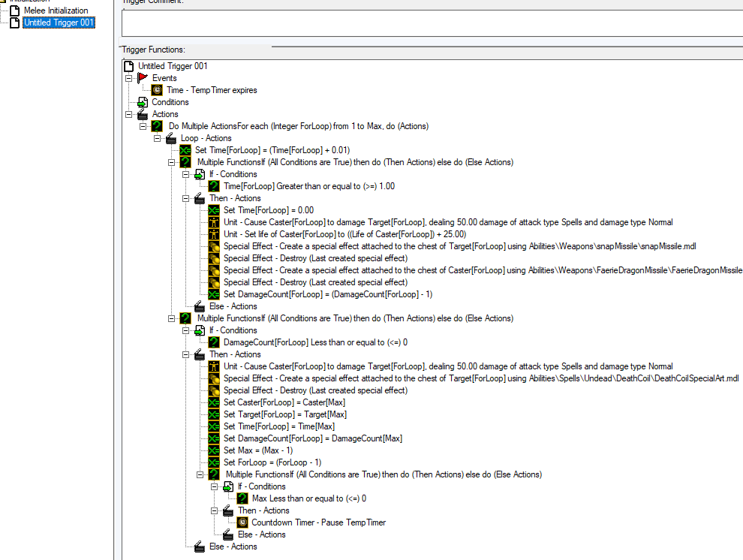Click the If - Conditions label above the DamageCount comparison

point(233,330)
